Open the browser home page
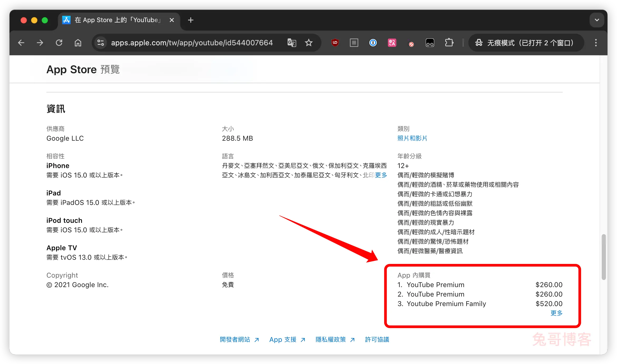 click(x=78, y=43)
